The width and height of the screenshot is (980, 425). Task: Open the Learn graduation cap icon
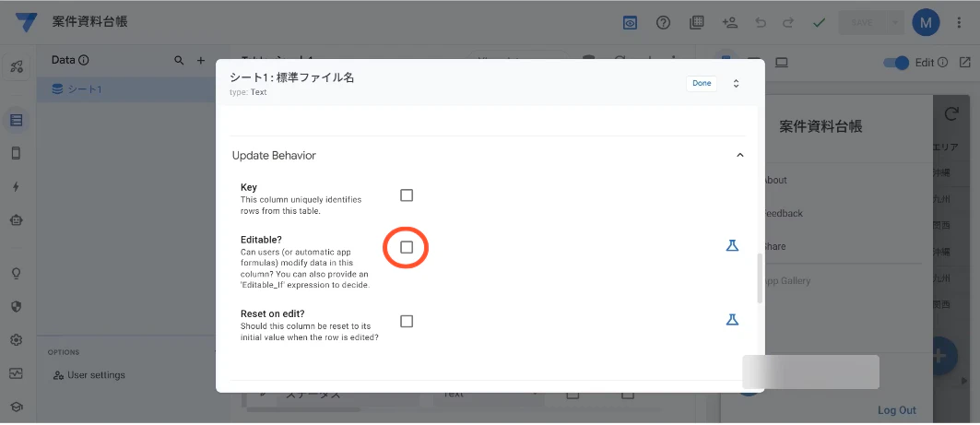tap(17, 407)
